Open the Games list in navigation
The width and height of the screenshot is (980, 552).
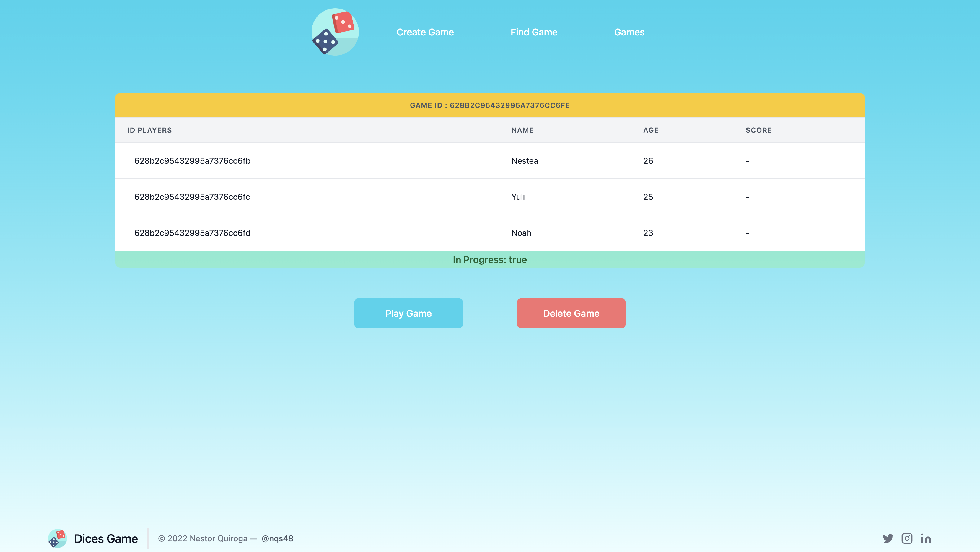[x=629, y=33]
